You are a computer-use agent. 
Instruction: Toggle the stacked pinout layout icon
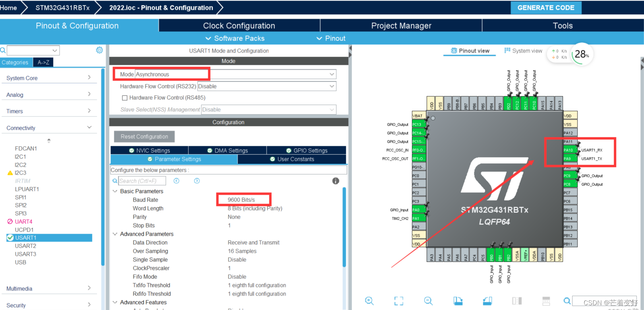[546, 301]
